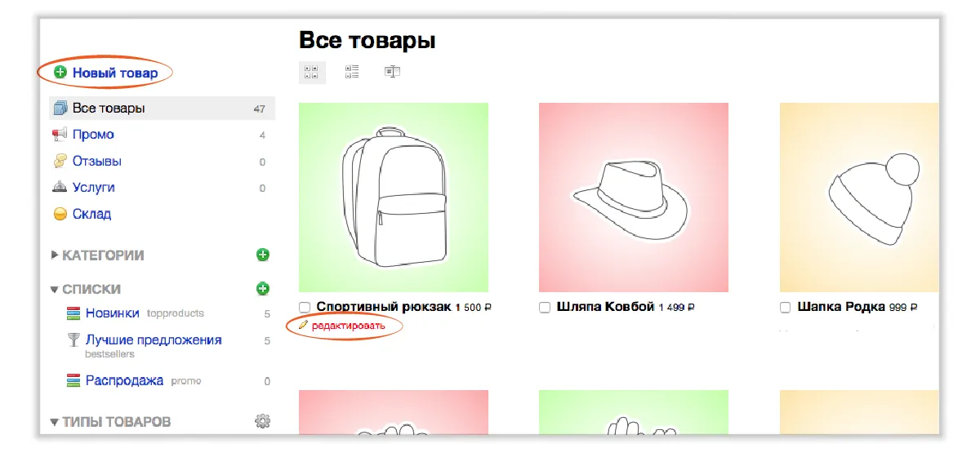
Task: Click the green plus icon beside Новый товар
Action: (60, 73)
